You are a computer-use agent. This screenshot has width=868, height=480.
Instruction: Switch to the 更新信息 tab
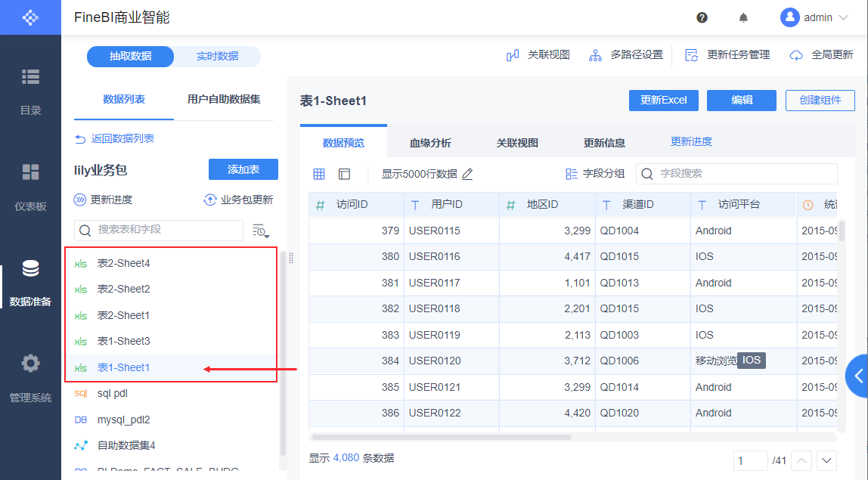604,143
